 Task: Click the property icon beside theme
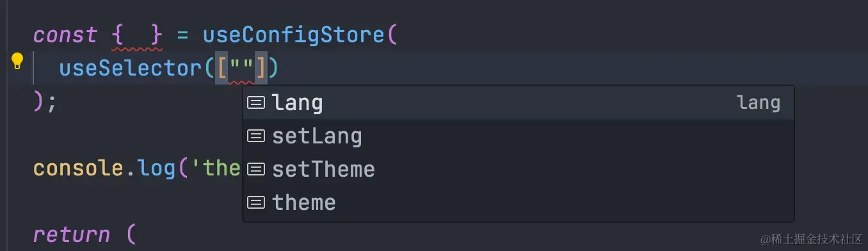click(256, 202)
